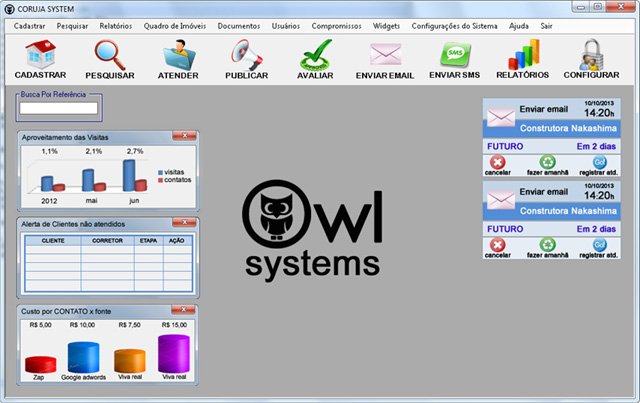Click the CORRETOR column header
640x403 pixels.
(x=107, y=240)
